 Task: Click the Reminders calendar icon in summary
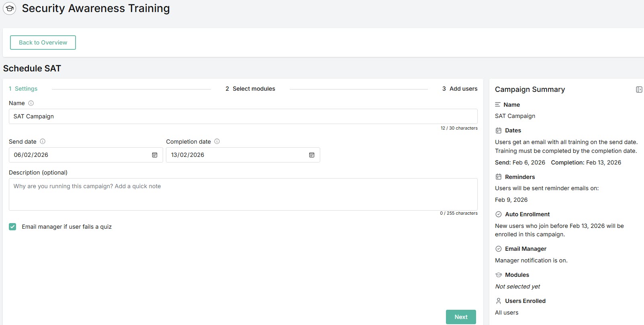coord(498,177)
